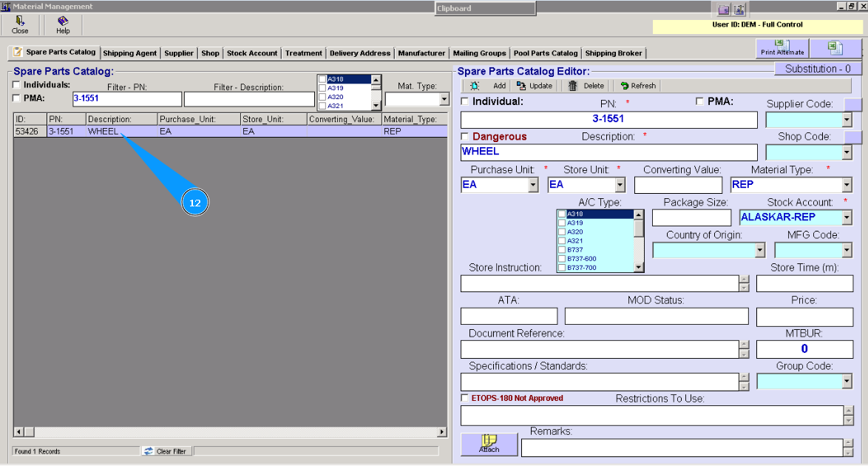Click the Attach icon button

coord(489,444)
